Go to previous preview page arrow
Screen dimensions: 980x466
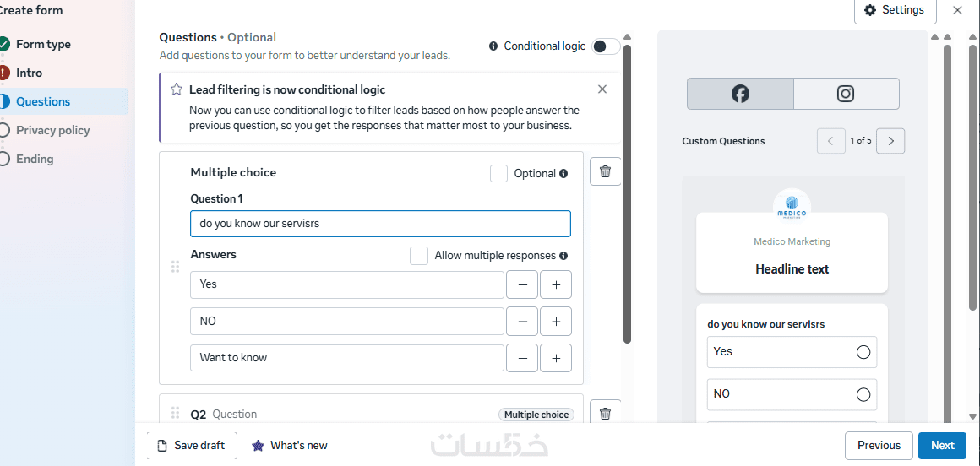830,141
